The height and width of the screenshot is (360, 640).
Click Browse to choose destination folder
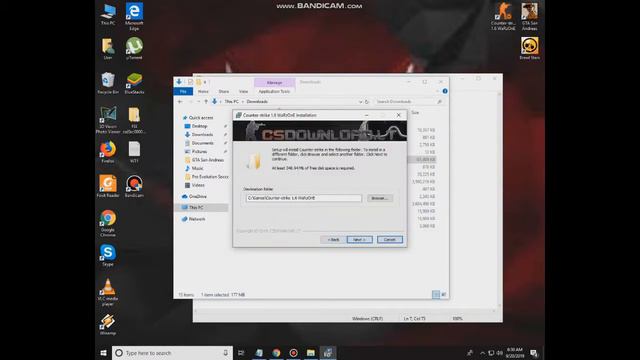point(380,198)
